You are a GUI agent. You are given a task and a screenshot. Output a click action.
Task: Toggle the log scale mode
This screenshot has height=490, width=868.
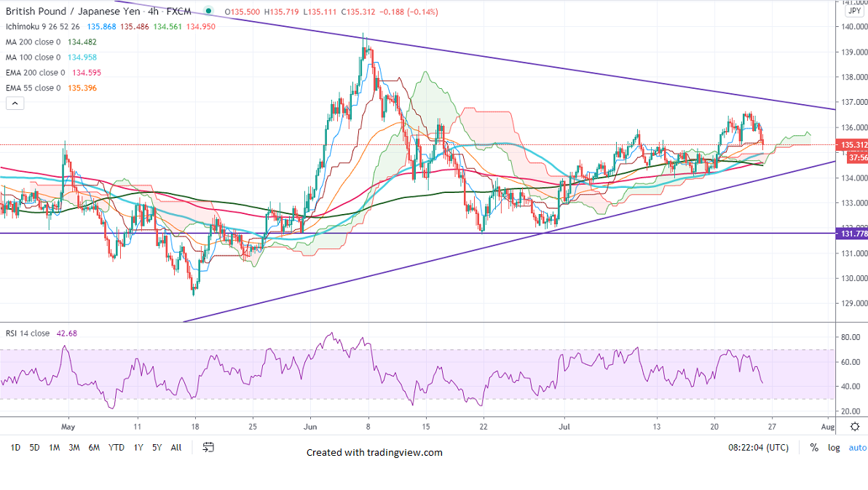(x=834, y=447)
